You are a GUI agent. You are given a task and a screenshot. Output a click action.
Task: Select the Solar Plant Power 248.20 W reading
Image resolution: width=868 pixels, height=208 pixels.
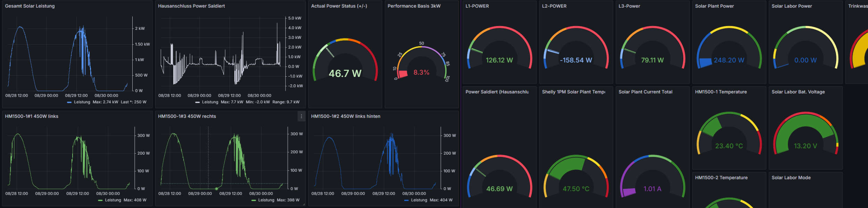tap(729, 60)
